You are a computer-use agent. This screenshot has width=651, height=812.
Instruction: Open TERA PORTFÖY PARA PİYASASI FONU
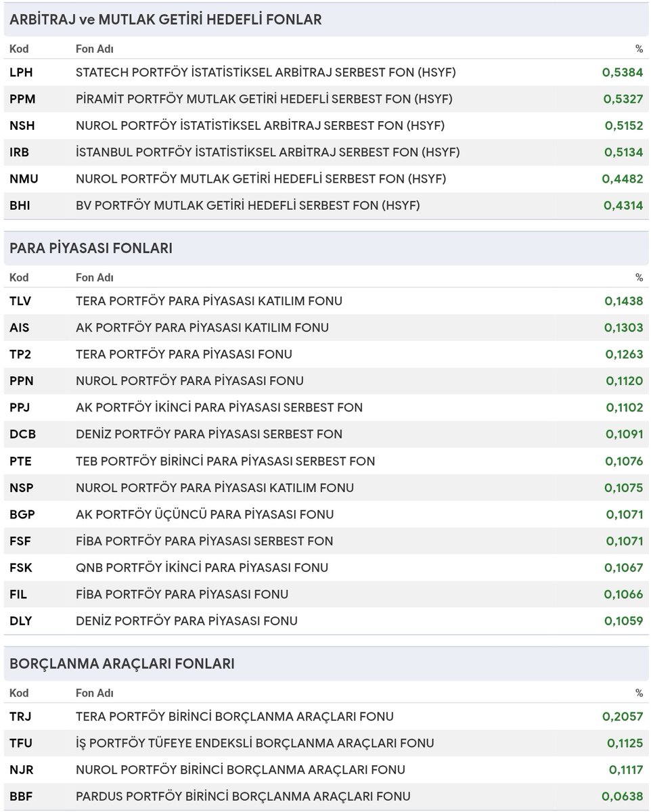click(x=184, y=355)
